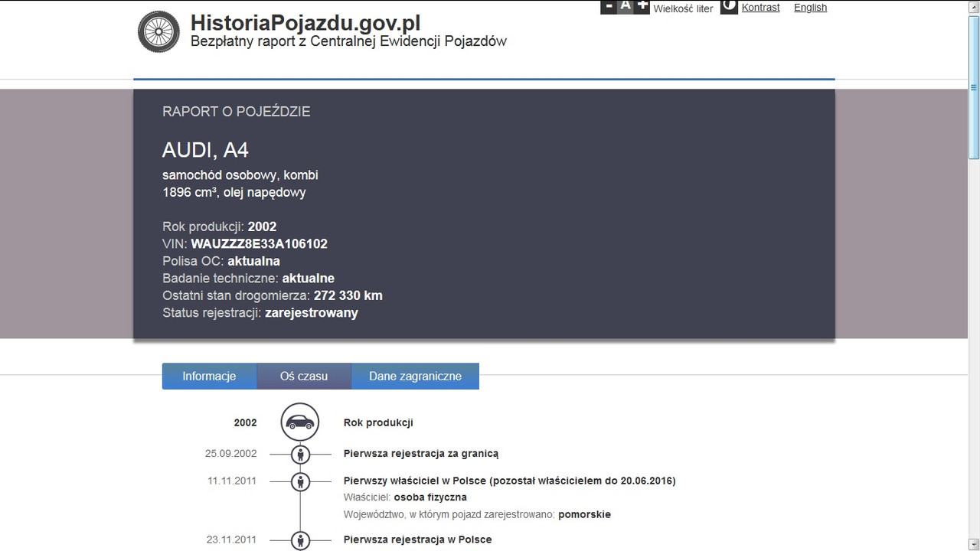Image resolution: width=980 pixels, height=551 pixels.
Task: Click the date 25.09.2002
Action: 231,454
